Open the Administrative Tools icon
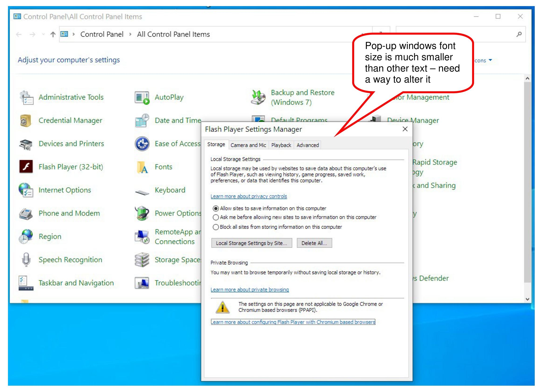Screen dimensions: 542x392 click(26, 97)
